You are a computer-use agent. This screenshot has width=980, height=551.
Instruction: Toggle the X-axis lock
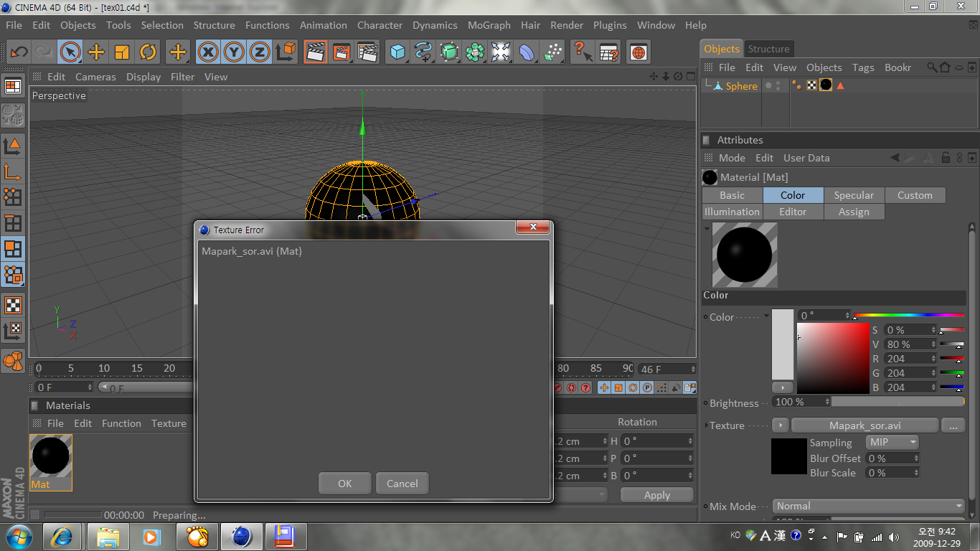[208, 52]
